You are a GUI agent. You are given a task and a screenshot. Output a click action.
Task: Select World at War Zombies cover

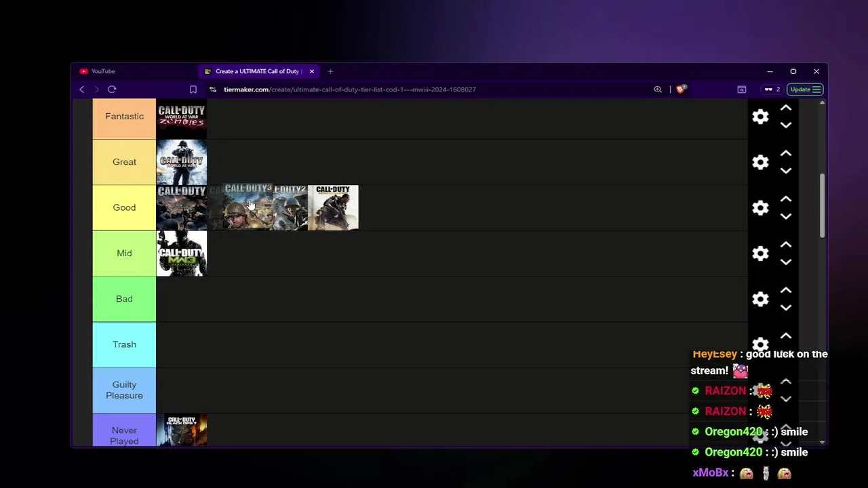(182, 119)
